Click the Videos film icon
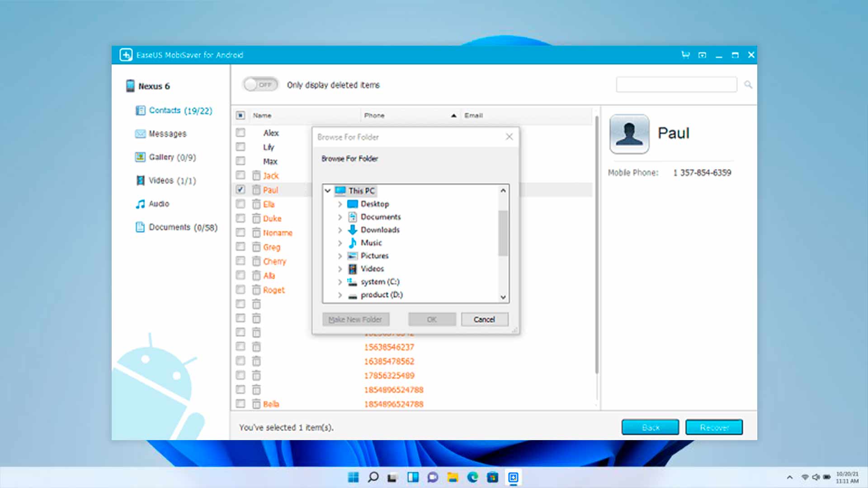 (x=141, y=180)
